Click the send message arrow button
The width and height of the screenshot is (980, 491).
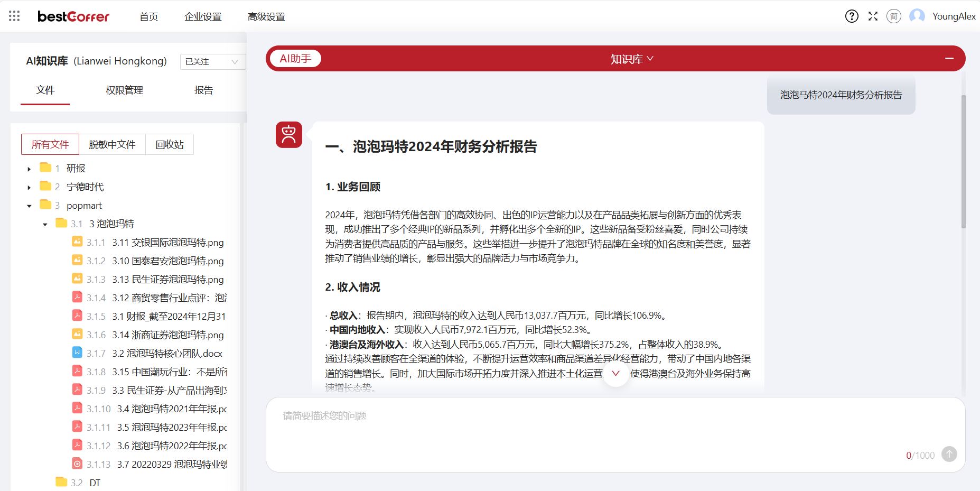949,454
